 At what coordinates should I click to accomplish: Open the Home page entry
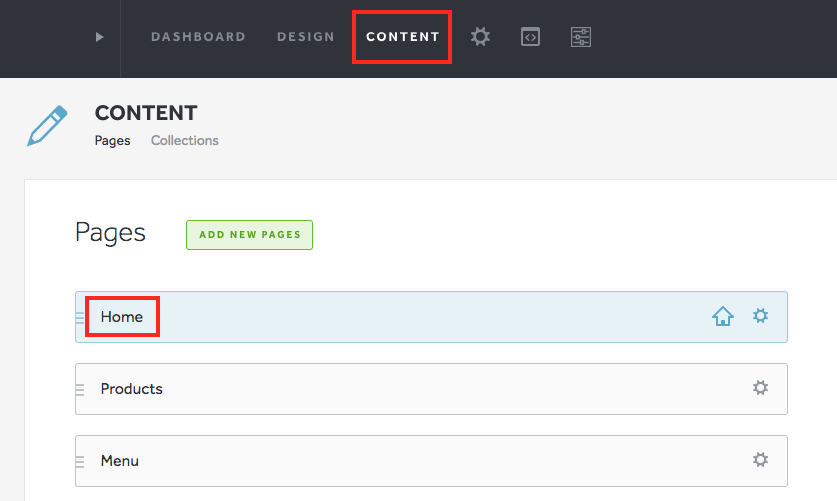pos(122,317)
